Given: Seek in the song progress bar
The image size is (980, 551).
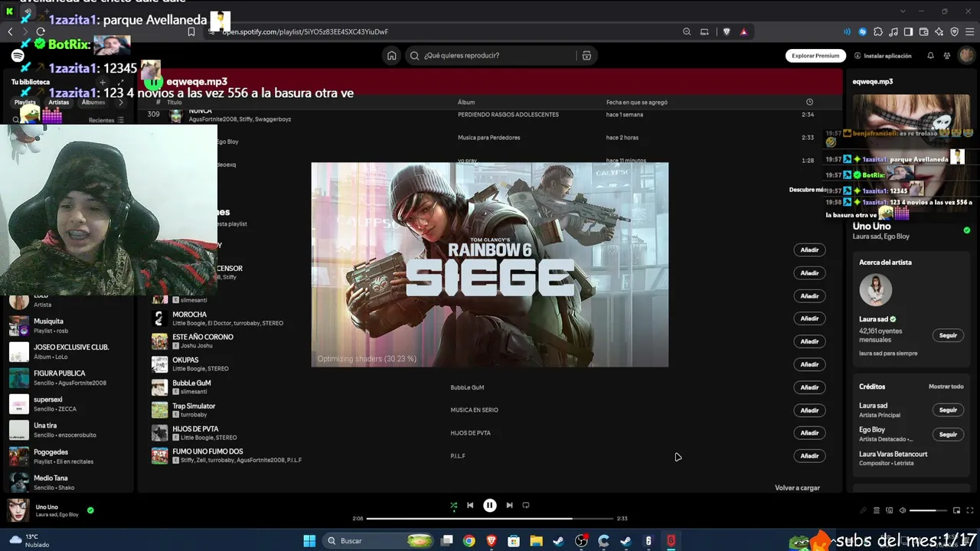Looking at the screenshot, I should click(x=490, y=518).
